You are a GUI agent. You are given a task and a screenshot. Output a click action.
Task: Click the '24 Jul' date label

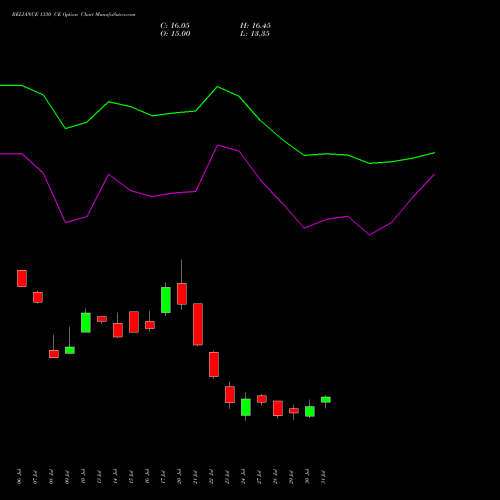[x=243, y=476]
